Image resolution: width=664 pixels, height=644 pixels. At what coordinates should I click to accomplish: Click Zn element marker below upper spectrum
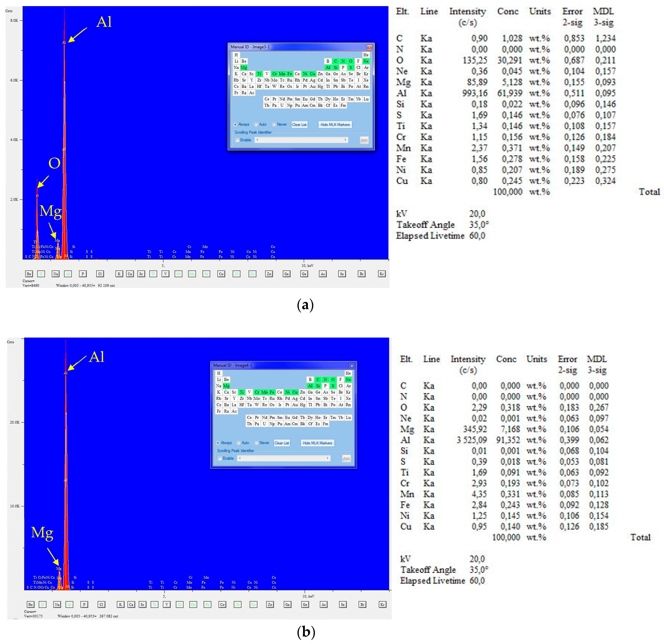pyautogui.click(x=269, y=274)
